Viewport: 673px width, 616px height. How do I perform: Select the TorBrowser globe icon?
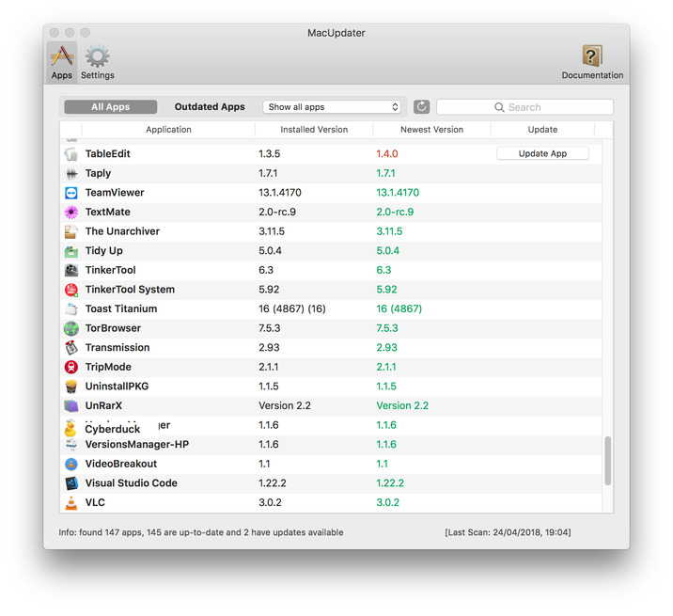point(71,329)
